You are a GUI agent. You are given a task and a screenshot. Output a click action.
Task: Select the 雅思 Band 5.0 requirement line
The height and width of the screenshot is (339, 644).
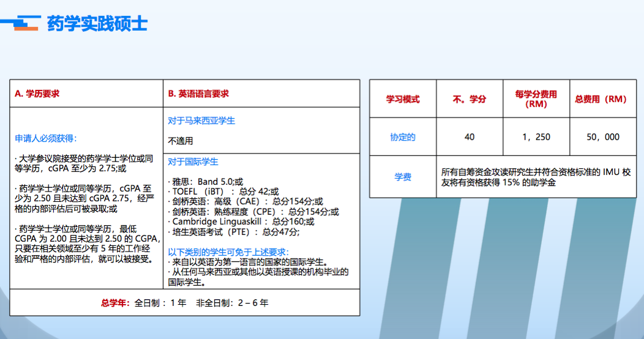[x=206, y=182]
